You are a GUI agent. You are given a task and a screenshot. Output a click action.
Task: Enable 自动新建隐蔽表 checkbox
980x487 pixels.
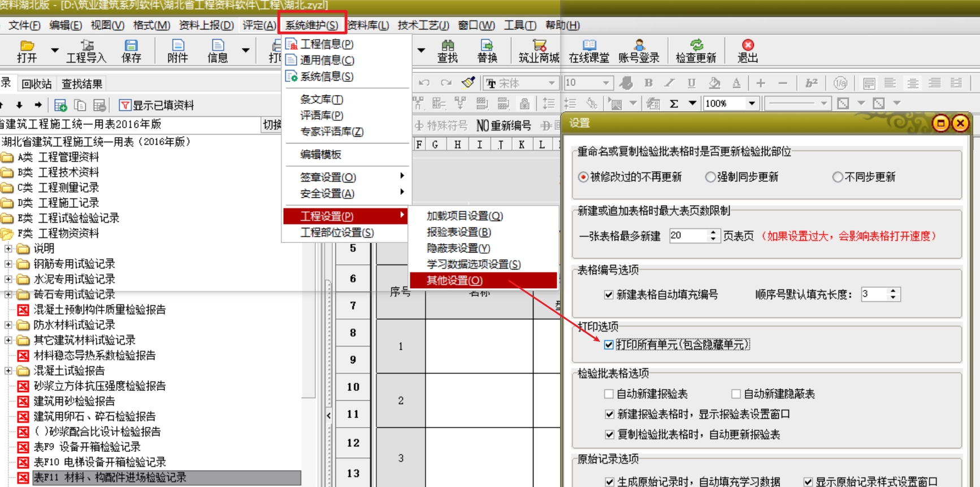click(736, 394)
